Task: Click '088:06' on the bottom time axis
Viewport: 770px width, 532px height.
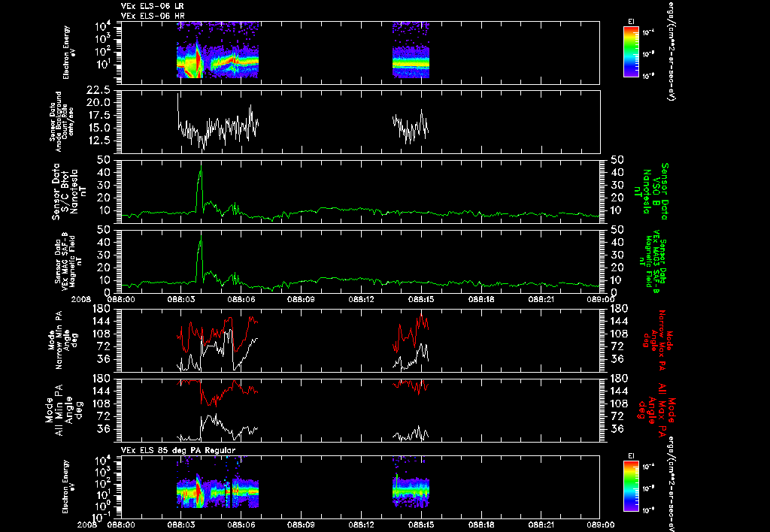Action: 241,524
